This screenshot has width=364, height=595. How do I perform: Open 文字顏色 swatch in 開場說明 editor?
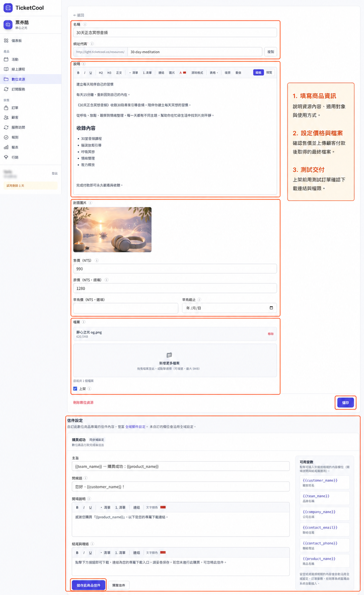tap(163, 507)
